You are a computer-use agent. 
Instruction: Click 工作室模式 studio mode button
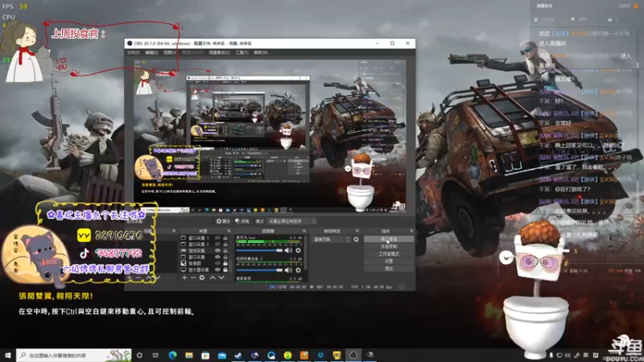click(389, 253)
